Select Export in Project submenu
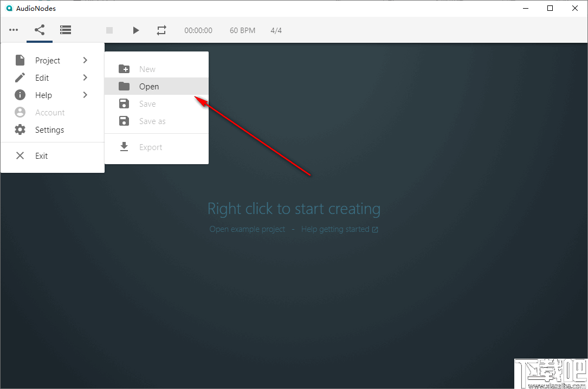The image size is (588, 389). [x=157, y=147]
